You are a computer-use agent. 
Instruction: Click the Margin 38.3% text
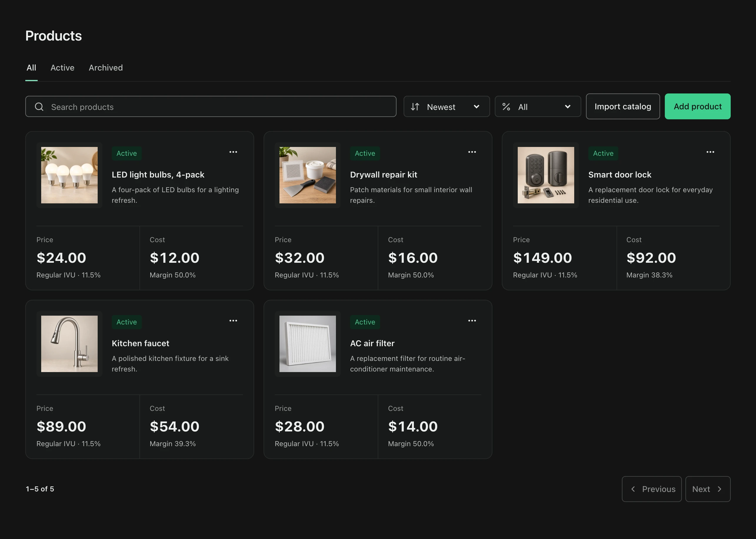pos(650,275)
